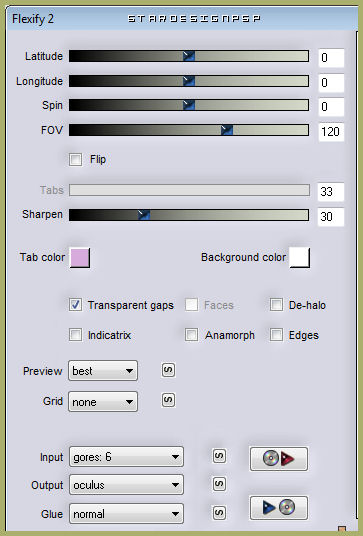Screen dimensions: 363x536
Task: Click the white Background color swatch
Action: click(x=300, y=258)
